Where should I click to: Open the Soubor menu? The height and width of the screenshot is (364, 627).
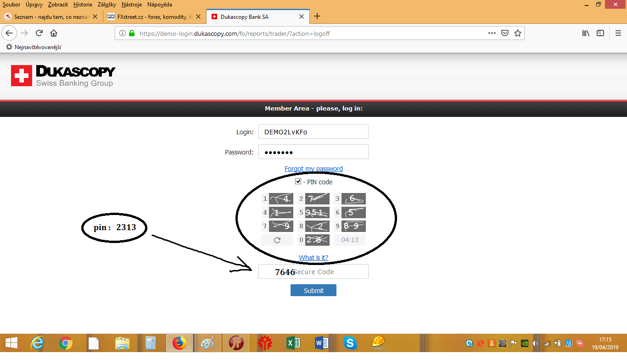click(x=11, y=5)
